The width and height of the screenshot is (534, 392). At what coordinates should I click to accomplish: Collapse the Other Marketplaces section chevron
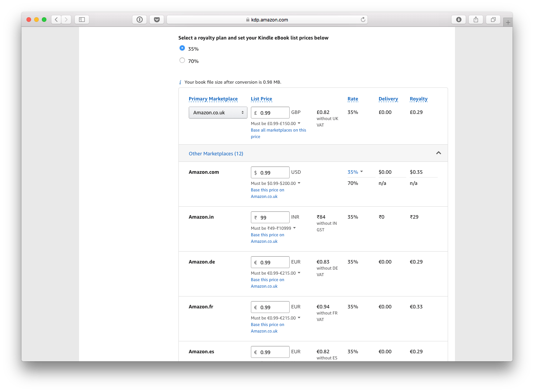tap(438, 153)
